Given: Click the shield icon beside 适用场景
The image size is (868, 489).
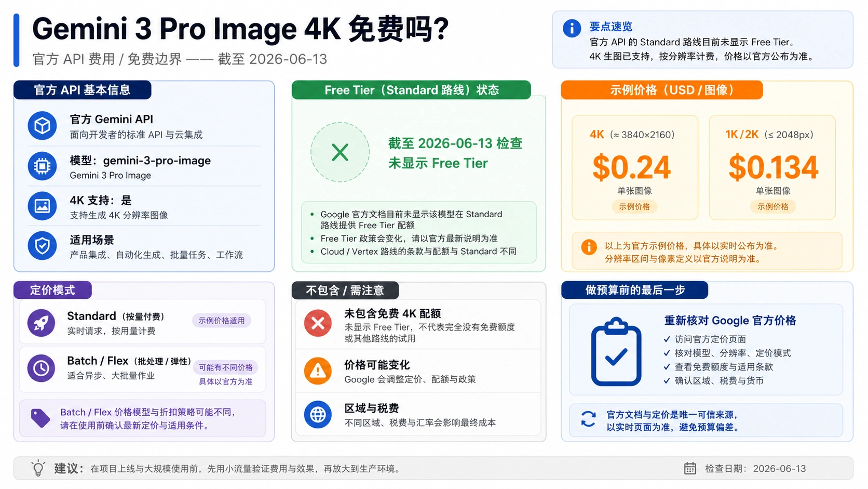Looking at the screenshot, I should [42, 245].
